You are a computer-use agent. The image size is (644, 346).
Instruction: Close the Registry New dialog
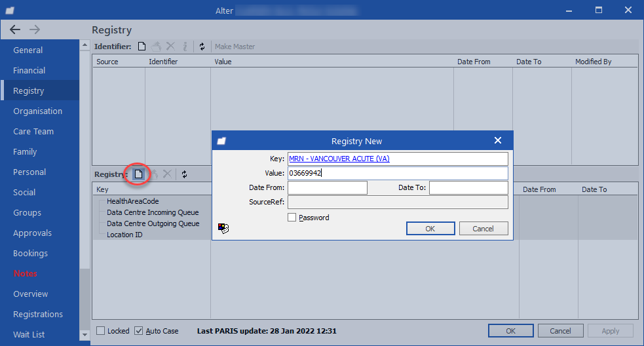pyautogui.click(x=498, y=140)
